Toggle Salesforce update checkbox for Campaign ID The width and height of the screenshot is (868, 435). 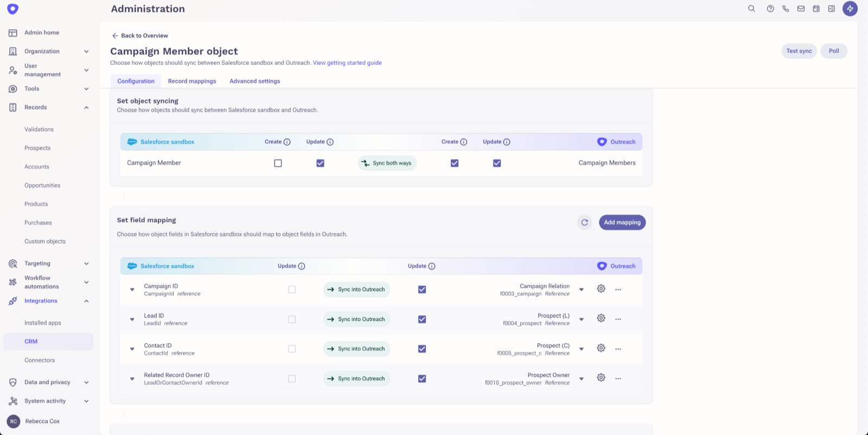tap(292, 289)
